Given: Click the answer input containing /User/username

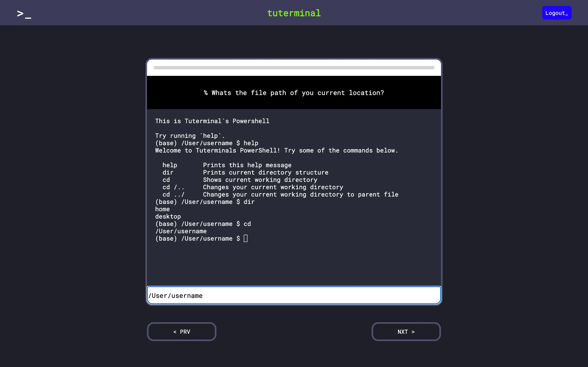Looking at the screenshot, I should pos(294,295).
